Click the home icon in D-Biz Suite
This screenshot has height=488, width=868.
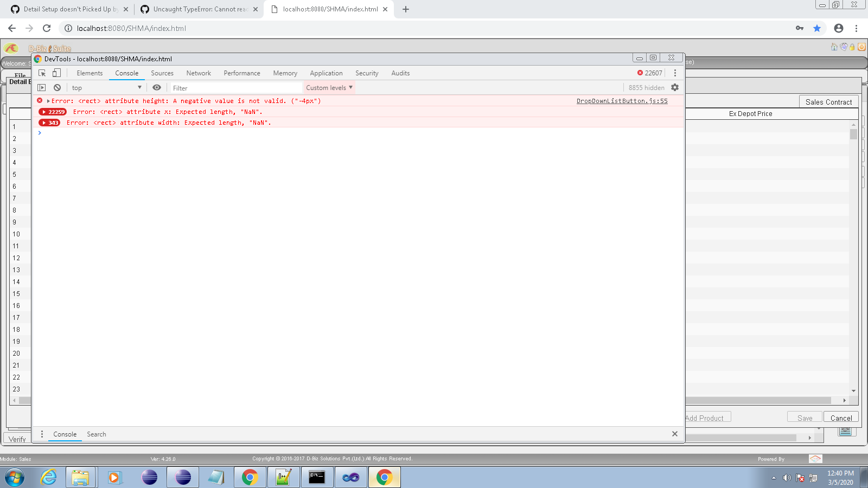[833, 47]
